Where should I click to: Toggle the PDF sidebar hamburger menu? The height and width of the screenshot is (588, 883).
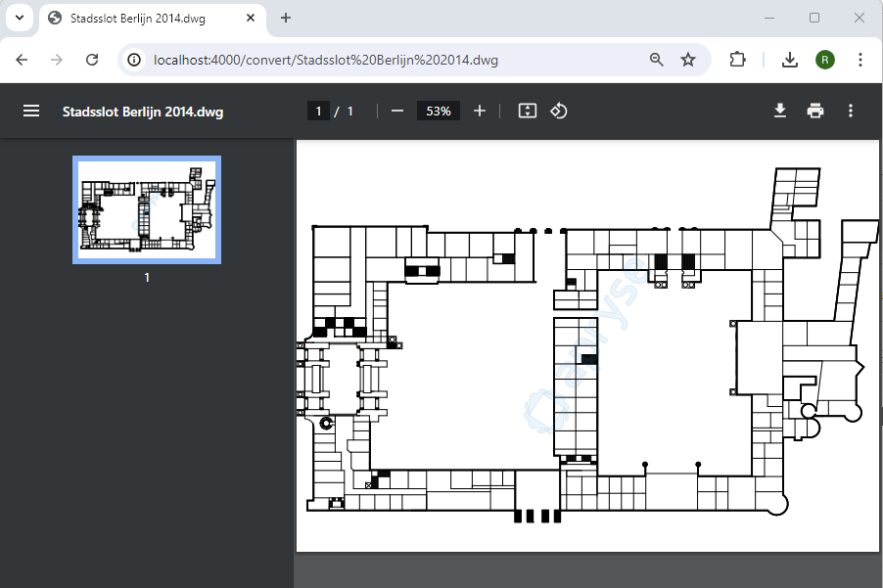click(31, 111)
